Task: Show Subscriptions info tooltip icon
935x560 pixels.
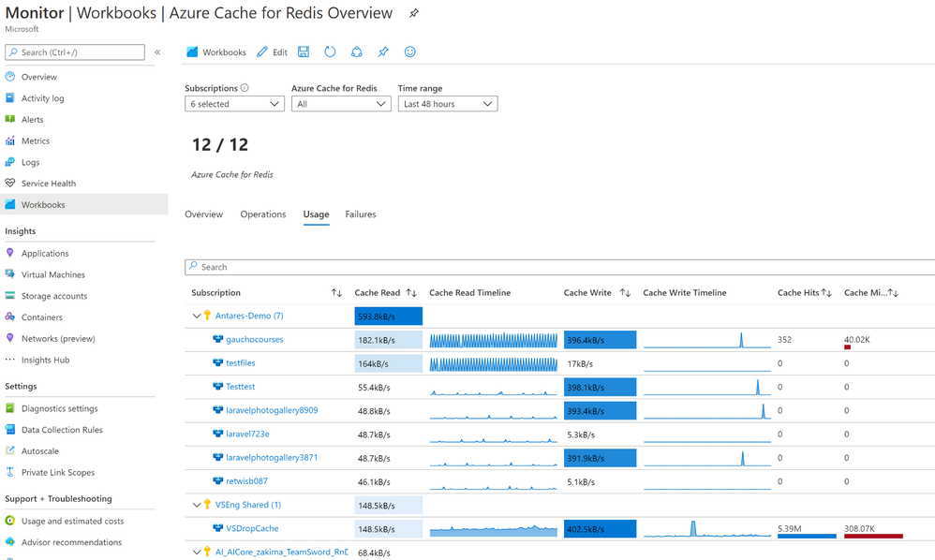Action: pos(245,88)
